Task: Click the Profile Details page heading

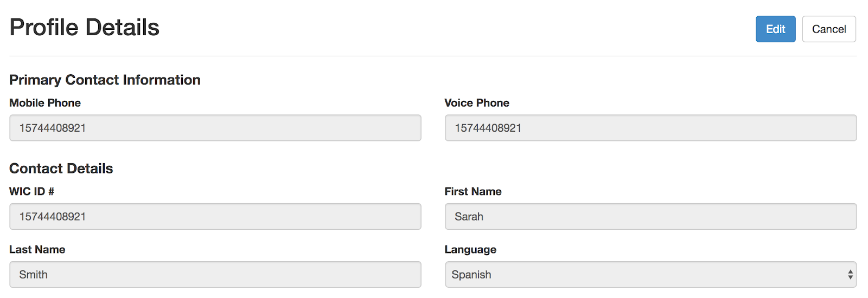Action: (x=85, y=28)
